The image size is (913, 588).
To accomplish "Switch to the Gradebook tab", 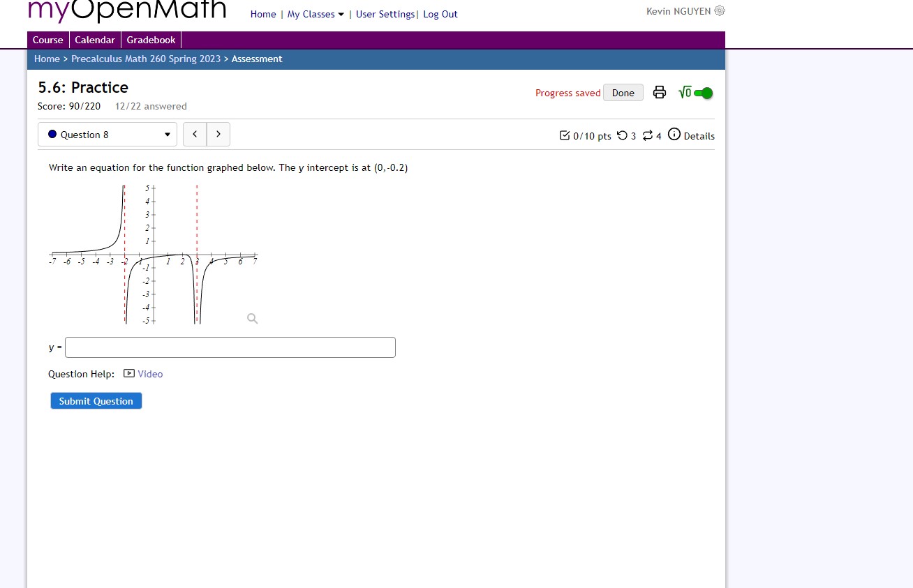I will [151, 40].
